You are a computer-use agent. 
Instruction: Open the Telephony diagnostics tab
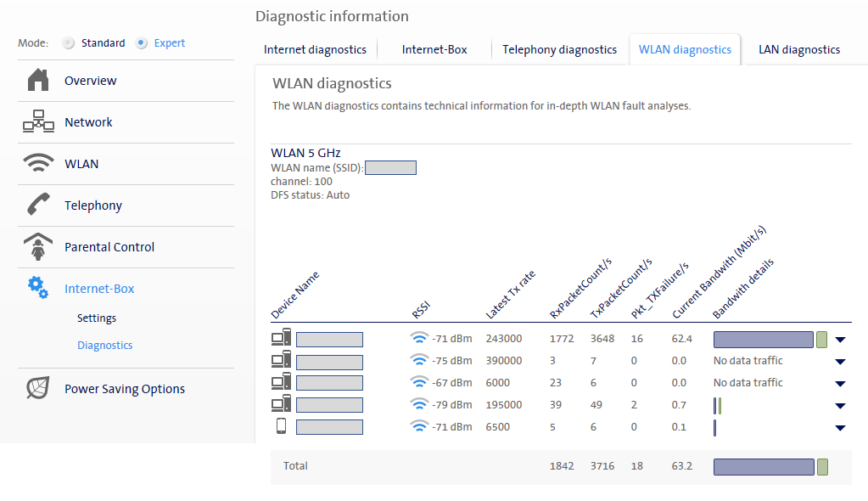point(559,49)
